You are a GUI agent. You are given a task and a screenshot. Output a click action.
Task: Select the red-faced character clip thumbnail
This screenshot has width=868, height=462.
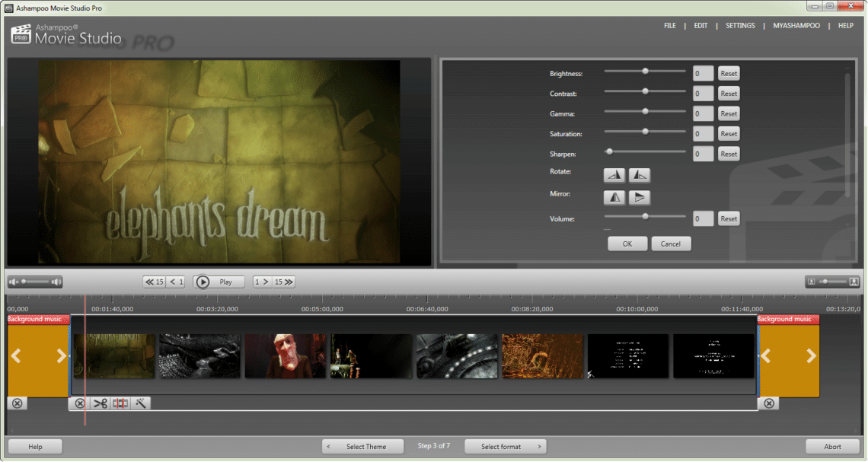coord(286,355)
